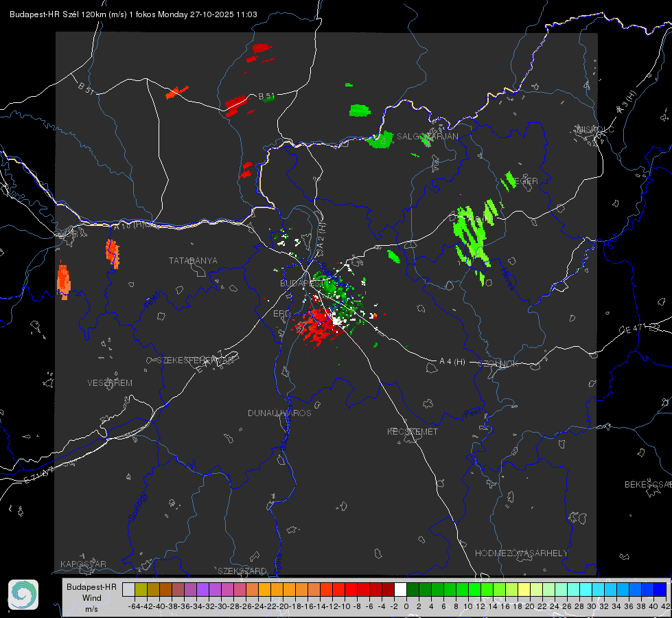672x618 pixels.
Task: Click the VESZPREM city label
Action: [110, 383]
